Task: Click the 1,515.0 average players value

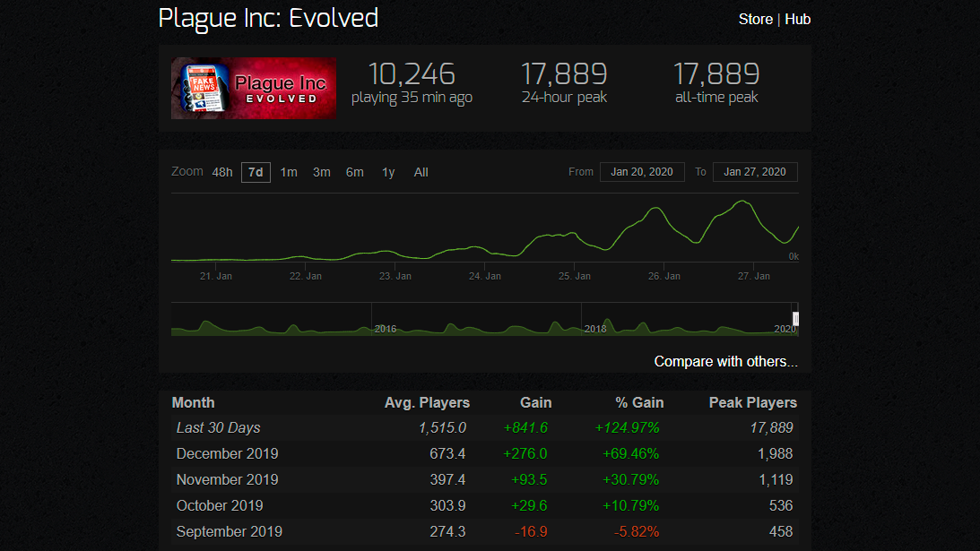Action: pyautogui.click(x=443, y=428)
